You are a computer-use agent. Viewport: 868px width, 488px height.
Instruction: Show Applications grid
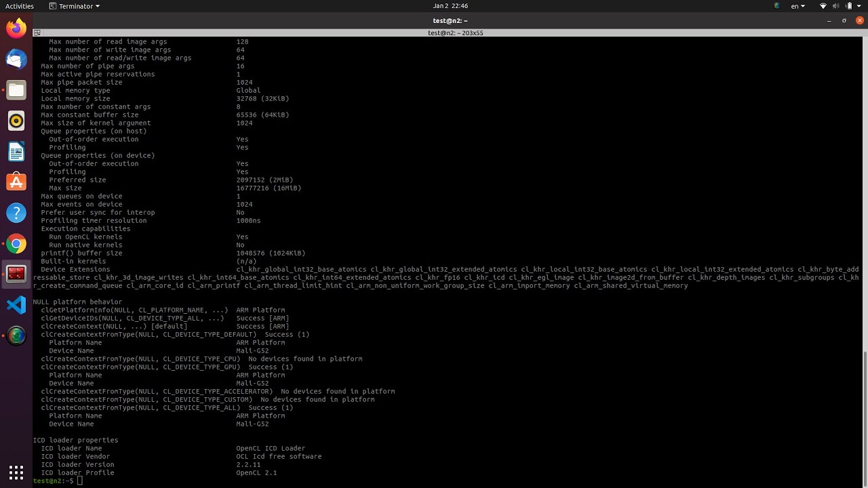[16, 472]
